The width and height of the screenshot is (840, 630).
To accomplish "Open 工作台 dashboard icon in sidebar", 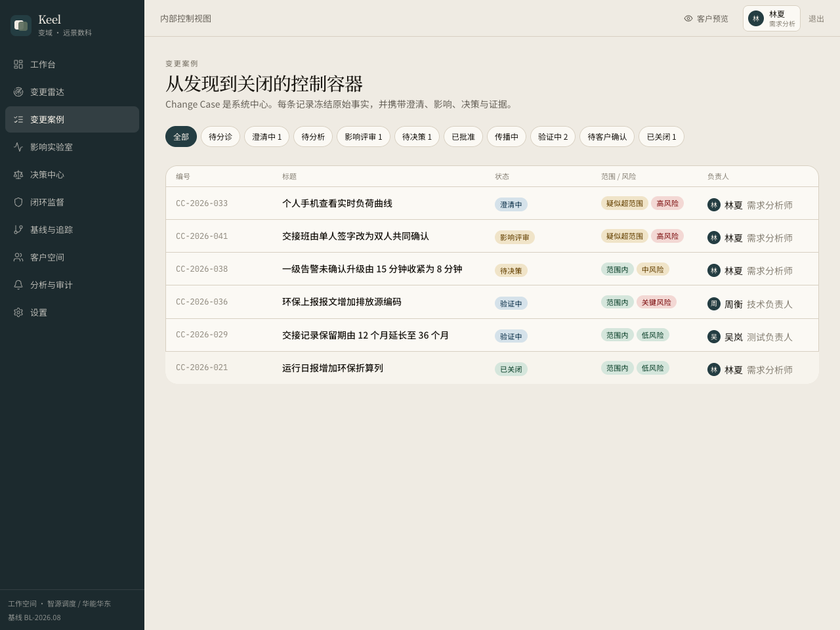I will click(18, 64).
